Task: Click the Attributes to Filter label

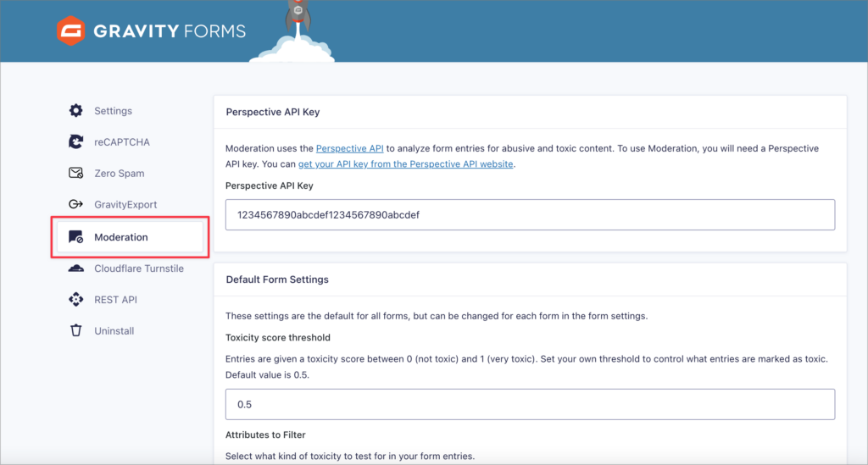Action: click(x=265, y=435)
